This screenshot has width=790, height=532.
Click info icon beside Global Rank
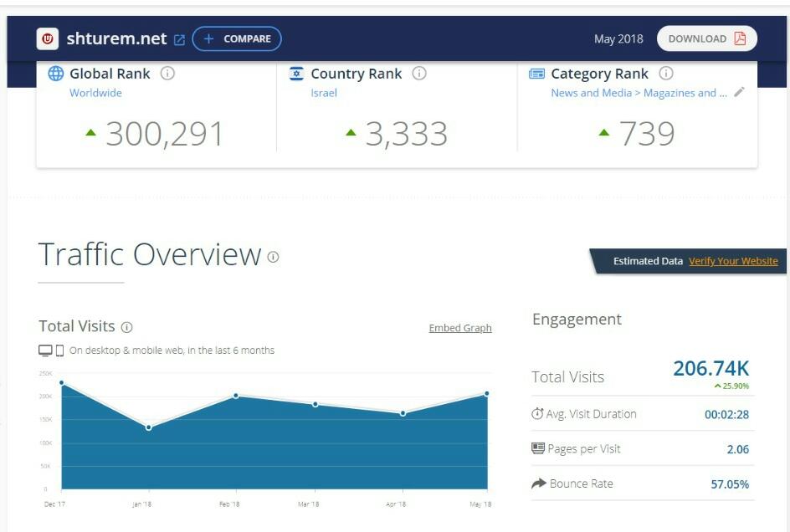tap(167, 74)
